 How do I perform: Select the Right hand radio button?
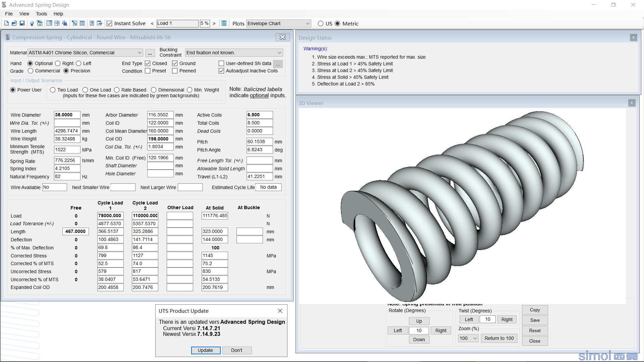(58, 63)
